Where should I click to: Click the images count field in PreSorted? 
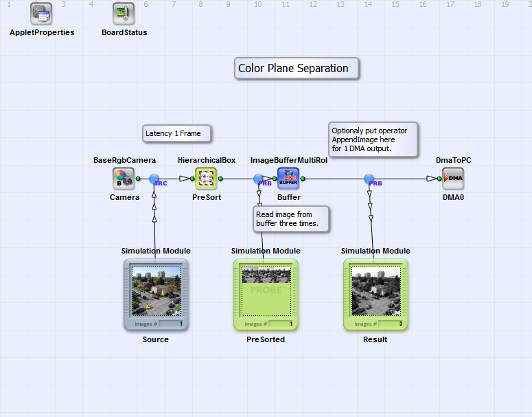(281, 324)
